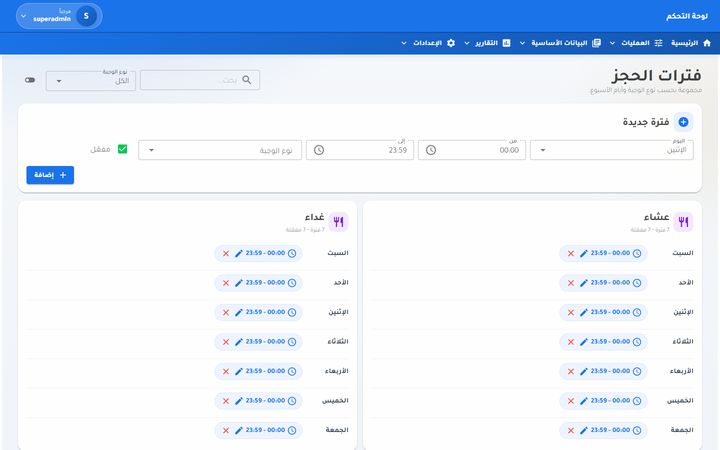
Task: Click the إلى time field showing 23:59
Action: point(360,150)
